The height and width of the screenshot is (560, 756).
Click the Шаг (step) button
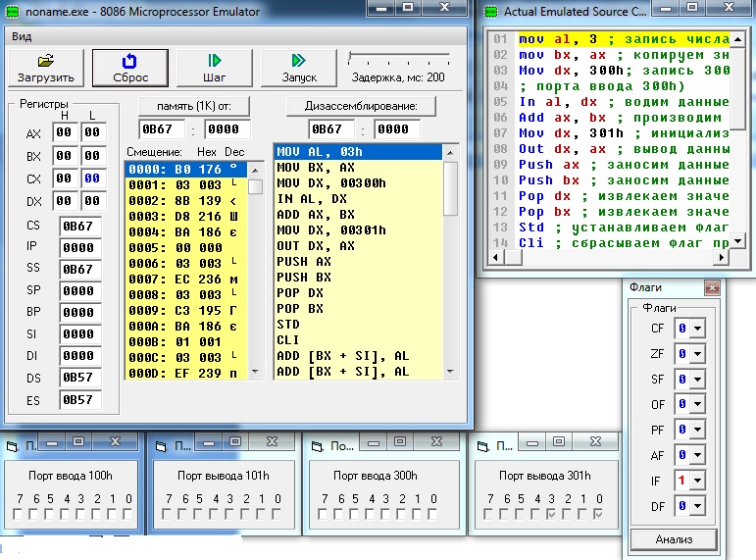click(215, 68)
